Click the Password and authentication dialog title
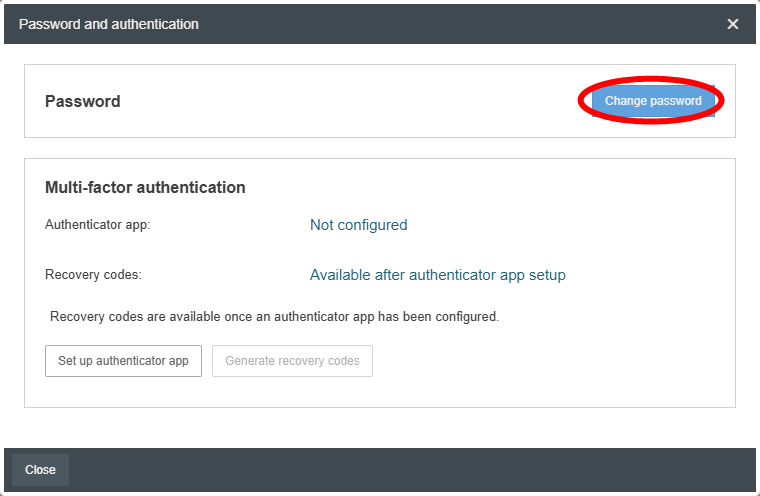760x496 pixels. [109, 24]
